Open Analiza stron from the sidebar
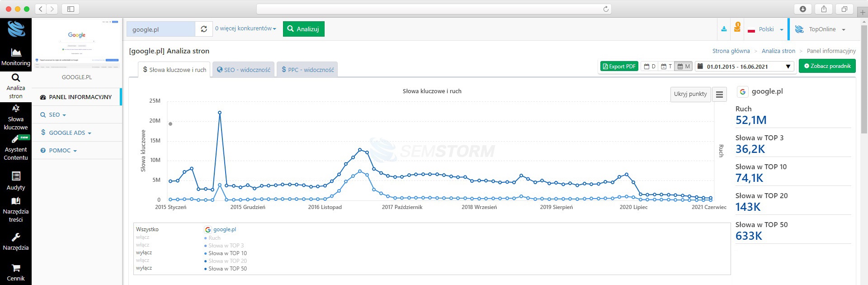The image size is (868, 285). click(x=16, y=86)
